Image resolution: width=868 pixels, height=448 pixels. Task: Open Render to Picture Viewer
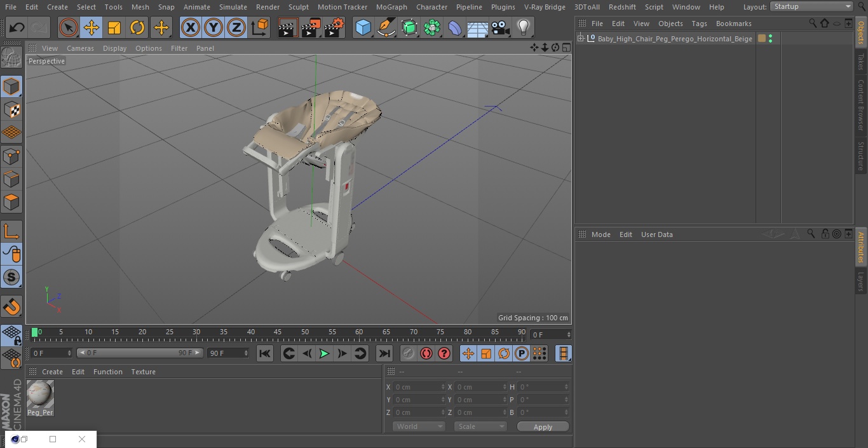tap(311, 27)
